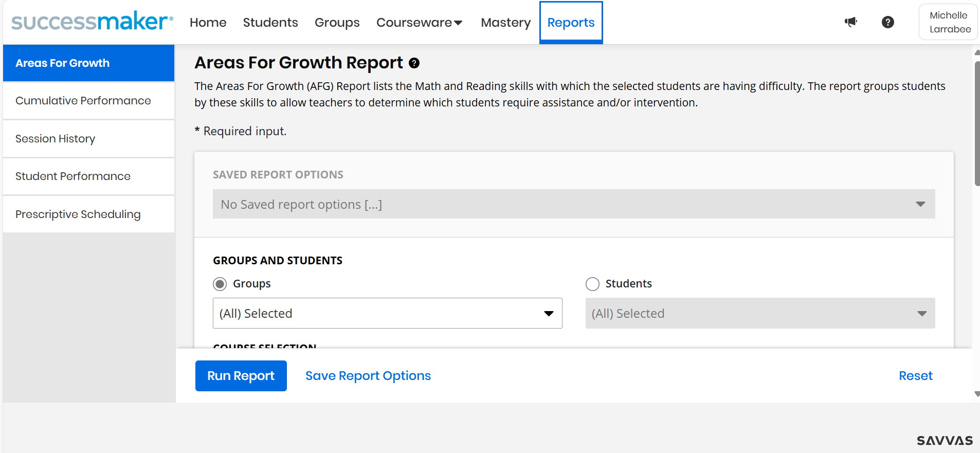Select the Groups radio button
980x453 pixels.
[220, 284]
